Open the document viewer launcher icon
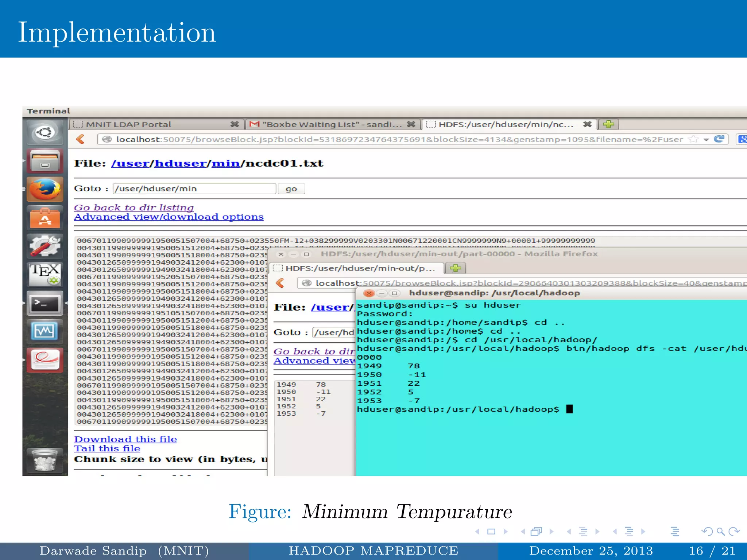 coord(45,360)
